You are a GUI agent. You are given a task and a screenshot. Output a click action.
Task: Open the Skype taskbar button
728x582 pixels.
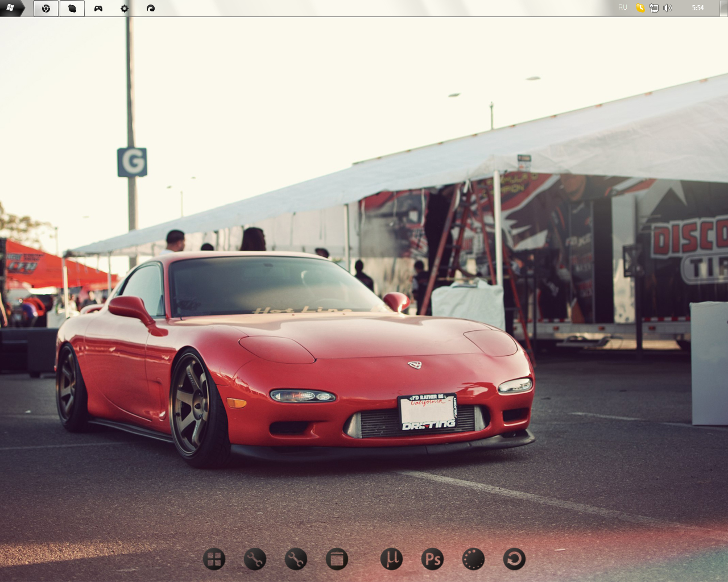point(72,9)
